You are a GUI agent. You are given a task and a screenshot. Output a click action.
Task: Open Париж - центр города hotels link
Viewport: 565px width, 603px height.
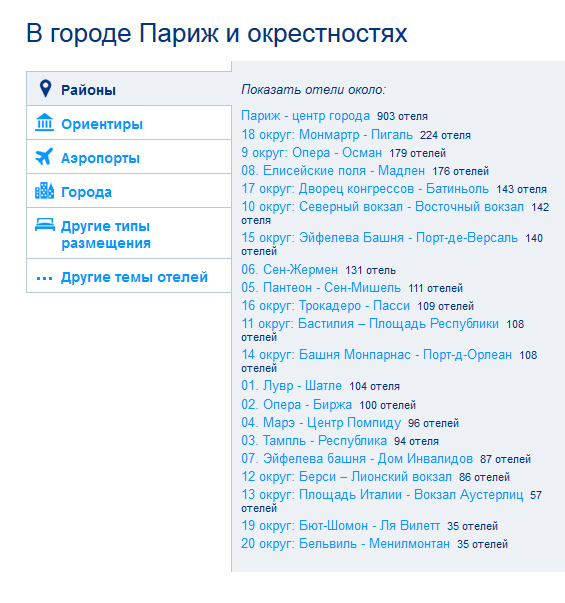pyautogui.click(x=305, y=115)
